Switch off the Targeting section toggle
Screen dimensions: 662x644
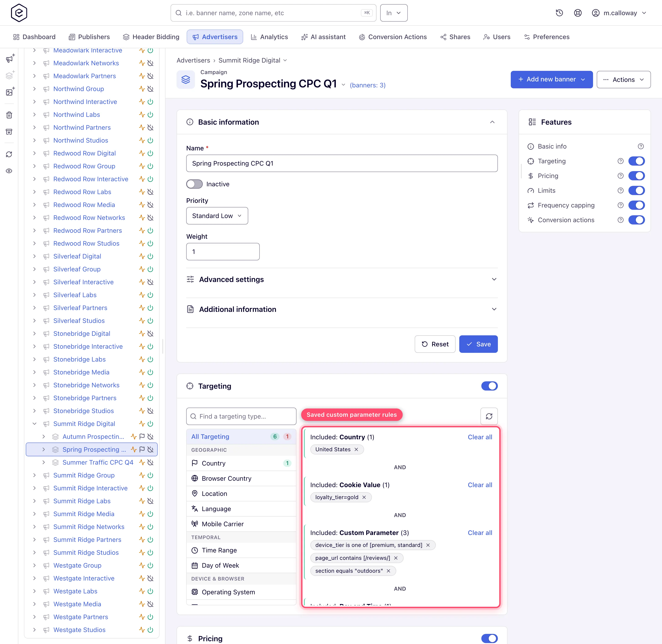coord(489,386)
